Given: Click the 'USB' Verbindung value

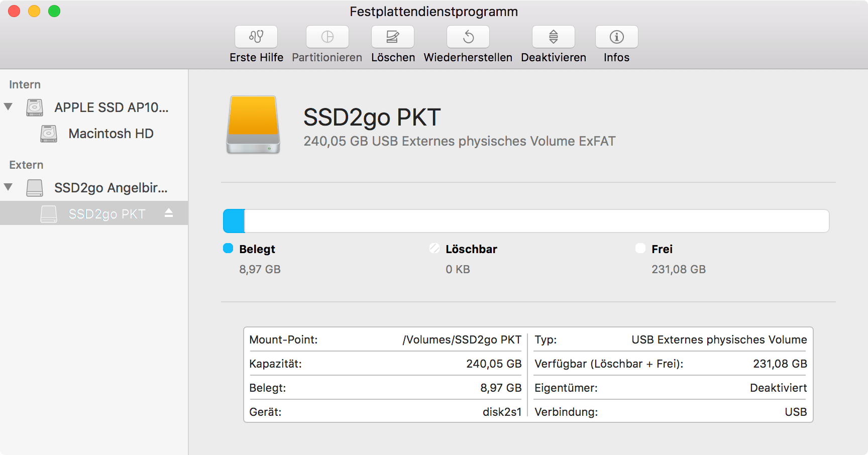Looking at the screenshot, I should 796,412.
